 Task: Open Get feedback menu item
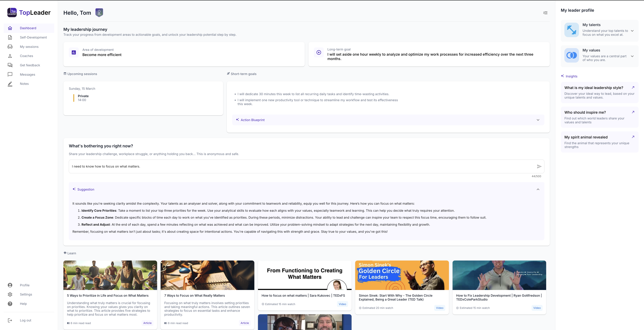[x=30, y=65]
